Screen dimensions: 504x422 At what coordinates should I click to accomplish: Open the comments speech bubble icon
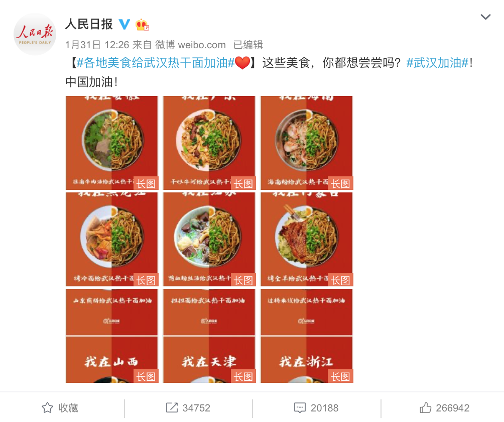(x=300, y=407)
